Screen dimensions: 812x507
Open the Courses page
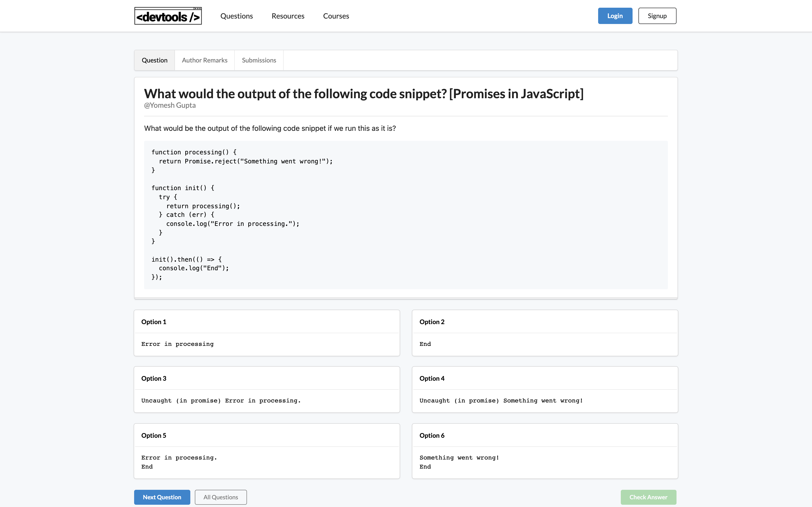(336, 16)
